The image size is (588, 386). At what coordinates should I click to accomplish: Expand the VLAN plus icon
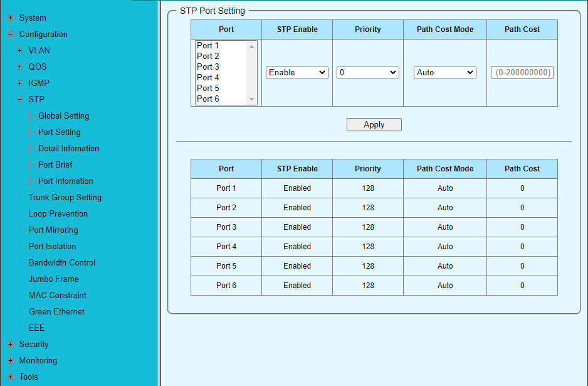[20, 51]
